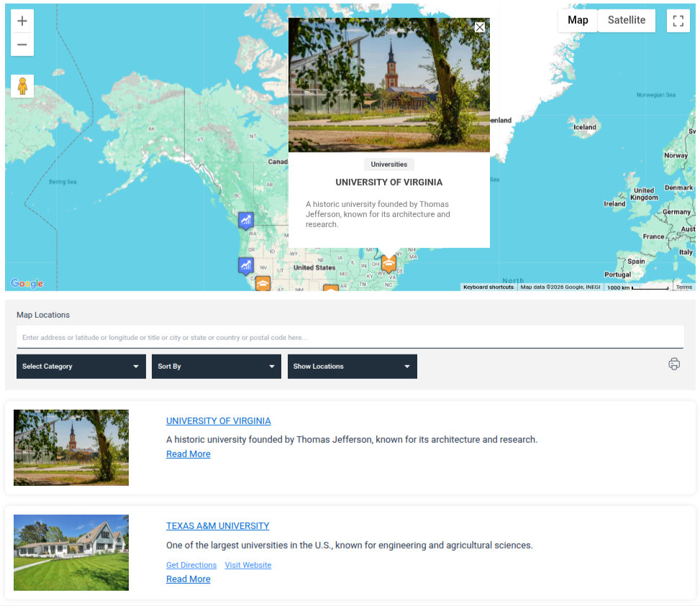Viewport: 700px width, 606px height.
Task: Switch to Satellite view
Action: tap(626, 20)
